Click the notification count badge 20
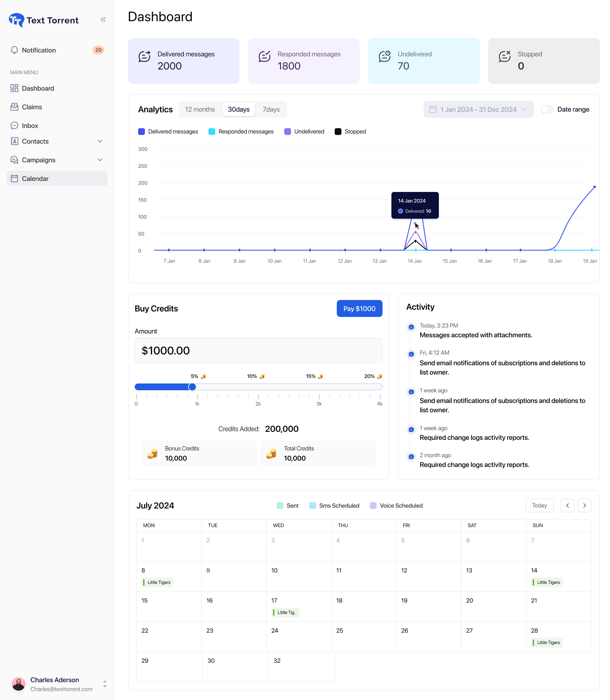 click(x=98, y=50)
